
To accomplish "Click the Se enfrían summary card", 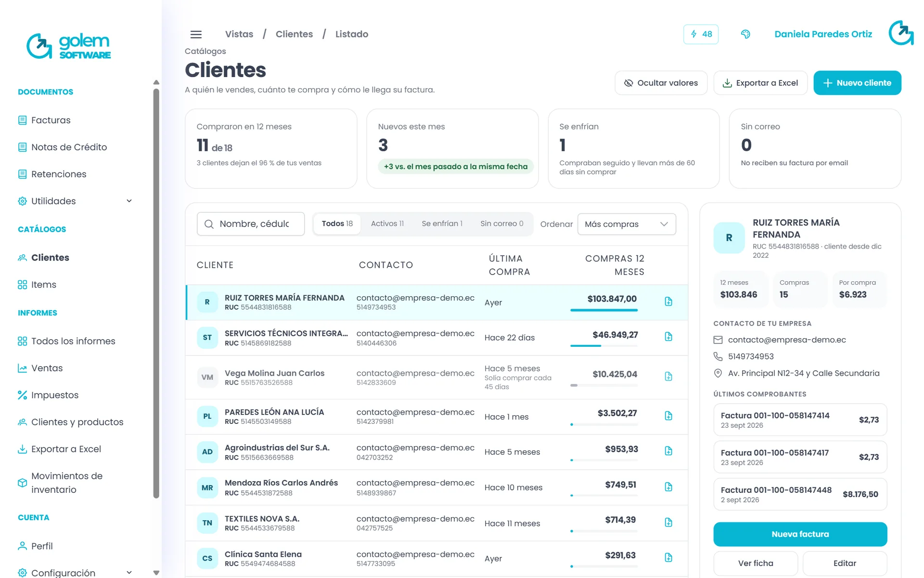I will 634,148.
